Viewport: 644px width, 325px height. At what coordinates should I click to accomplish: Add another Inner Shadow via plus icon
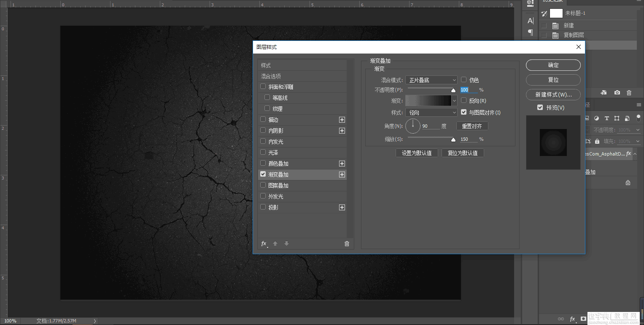(342, 131)
